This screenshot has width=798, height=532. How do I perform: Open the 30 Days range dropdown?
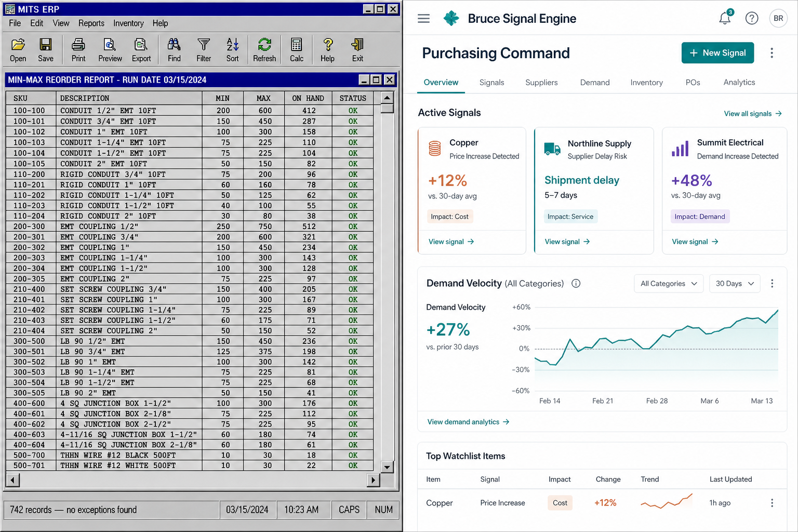(735, 284)
